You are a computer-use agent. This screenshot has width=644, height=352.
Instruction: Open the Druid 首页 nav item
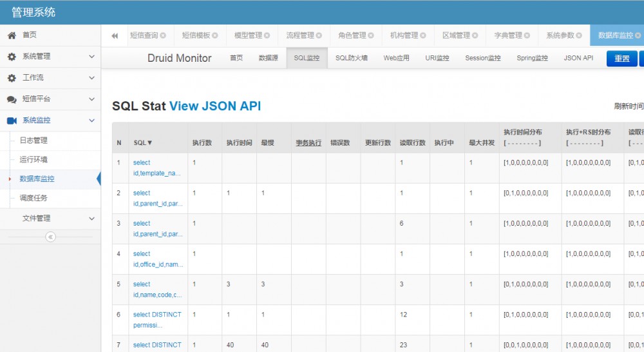point(236,58)
